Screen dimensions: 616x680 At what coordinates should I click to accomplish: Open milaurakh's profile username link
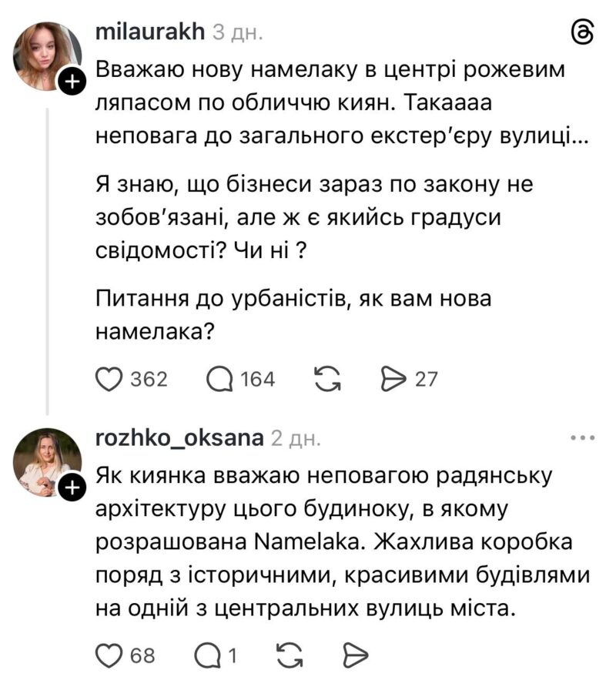click(149, 32)
